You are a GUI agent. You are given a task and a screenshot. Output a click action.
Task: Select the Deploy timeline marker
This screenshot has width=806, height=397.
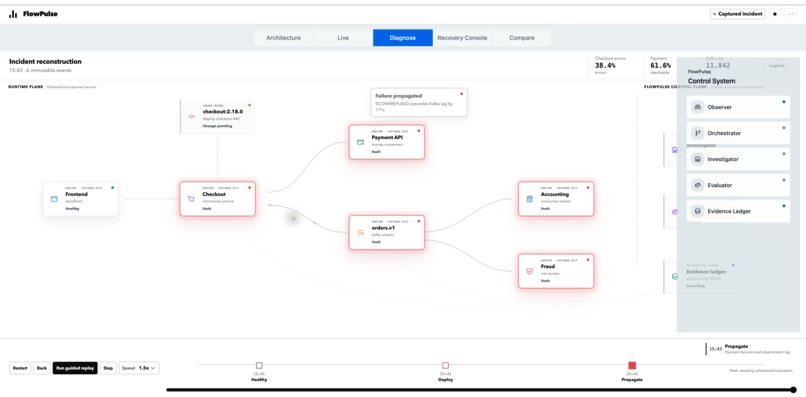(x=446, y=366)
